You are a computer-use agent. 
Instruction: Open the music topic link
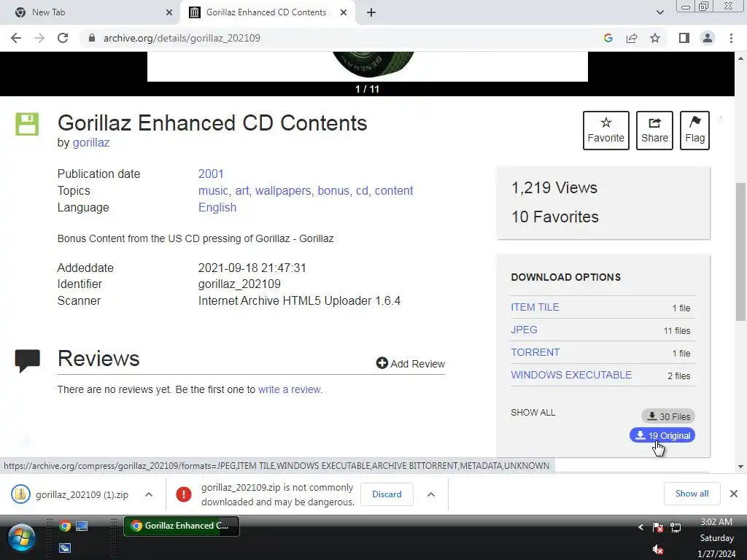tap(214, 190)
